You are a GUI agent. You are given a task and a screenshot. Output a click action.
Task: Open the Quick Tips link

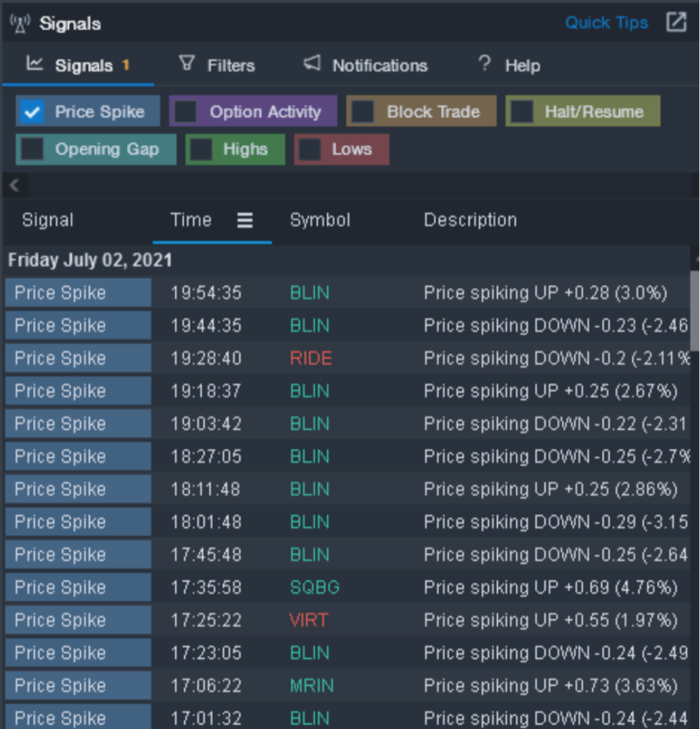click(606, 23)
